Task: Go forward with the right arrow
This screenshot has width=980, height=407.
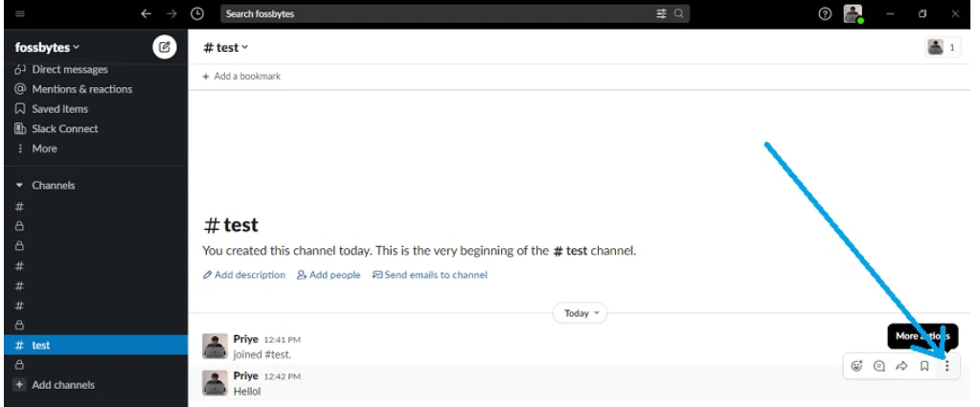Action: coord(171,13)
